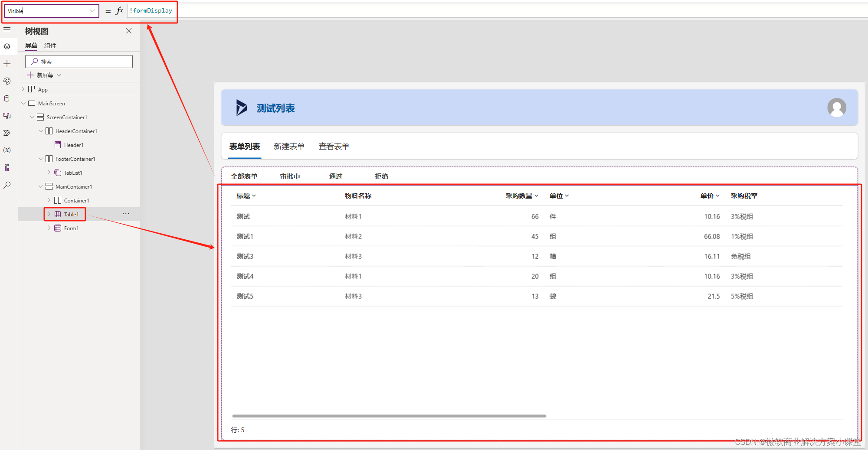868x450 pixels.
Task: Select the 新建表单 tab
Action: pos(289,146)
